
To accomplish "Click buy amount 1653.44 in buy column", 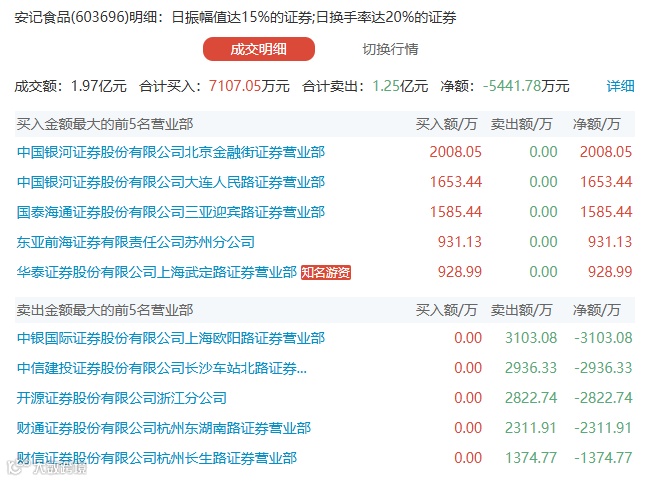I will [455, 182].
